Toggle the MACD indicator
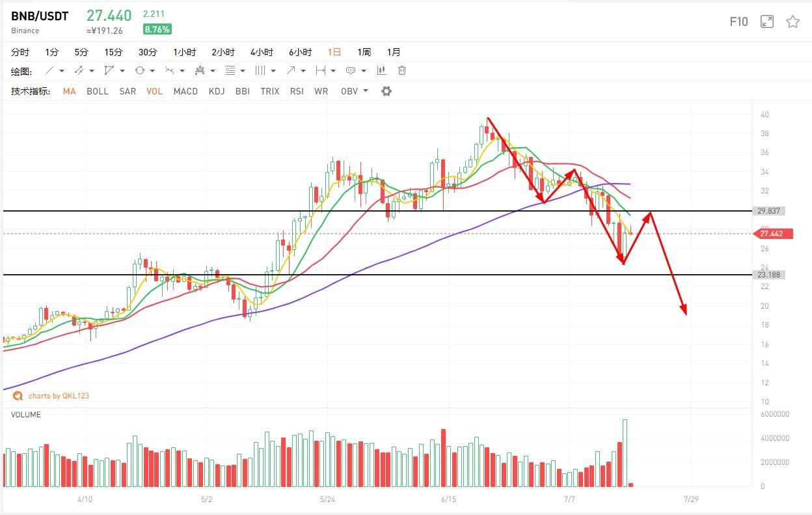812x515 pixels. pyautogui.click(x=185, y=91)
